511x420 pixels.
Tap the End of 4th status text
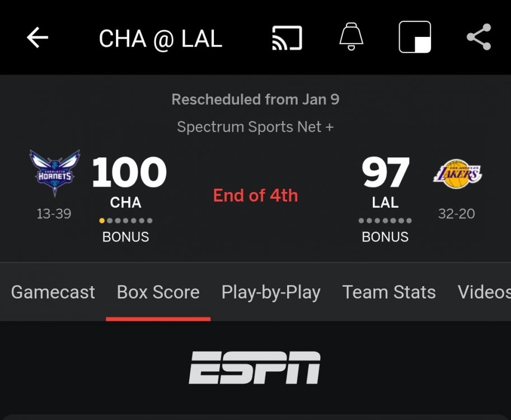tap(255, 195)
